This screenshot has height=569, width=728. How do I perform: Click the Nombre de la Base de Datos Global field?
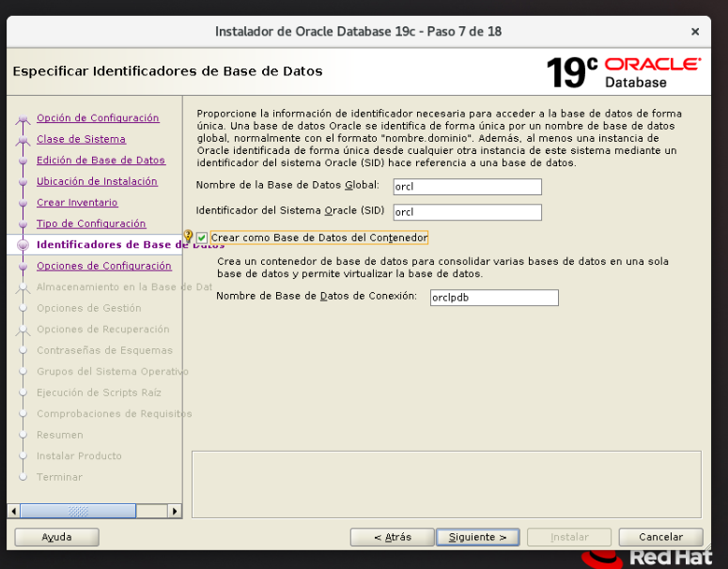(467, 187)
